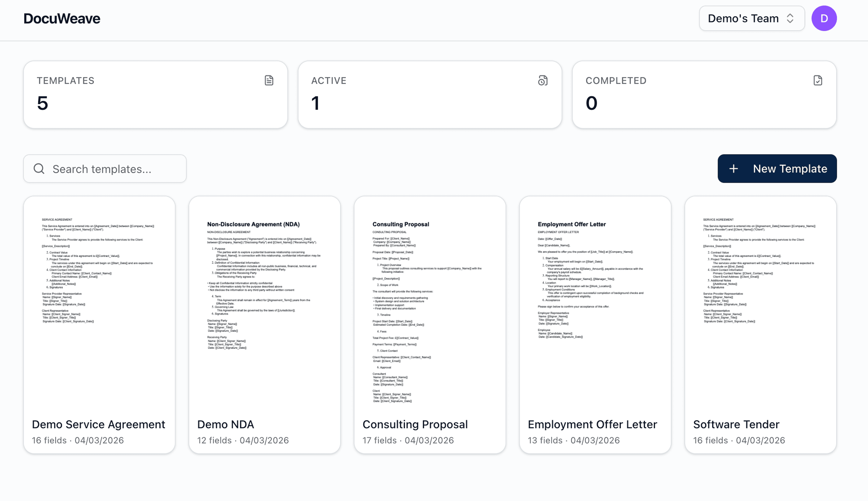The image size is (868, 501).
Task: Click the clock icon on the Active card
Action: pos(543,80)
